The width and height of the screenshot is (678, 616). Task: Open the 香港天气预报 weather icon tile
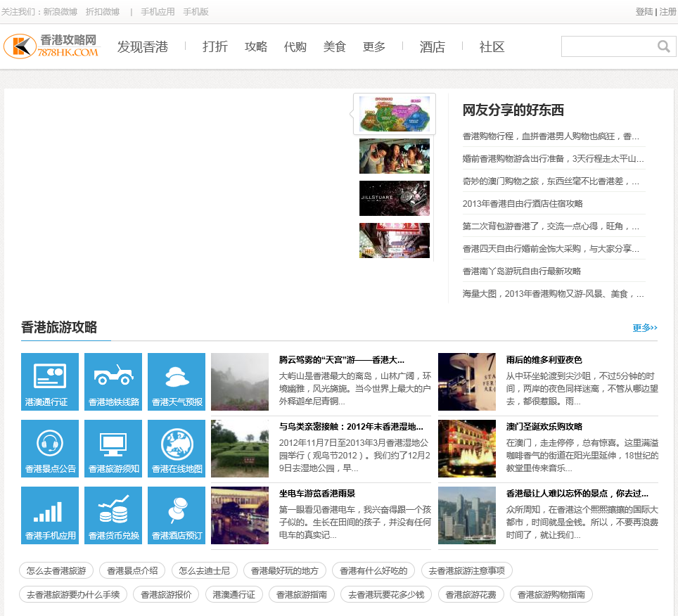click(177, 382)
